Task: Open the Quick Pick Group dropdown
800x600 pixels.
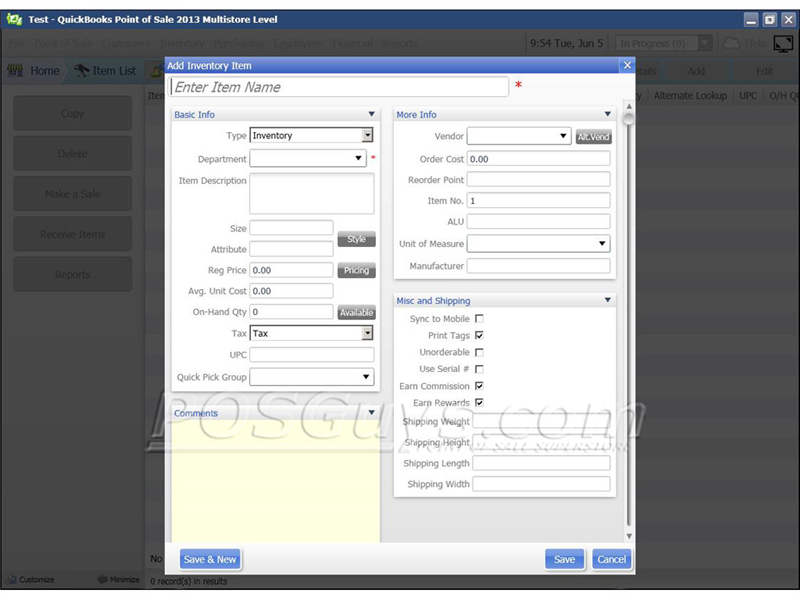Action: click(366, 377)
